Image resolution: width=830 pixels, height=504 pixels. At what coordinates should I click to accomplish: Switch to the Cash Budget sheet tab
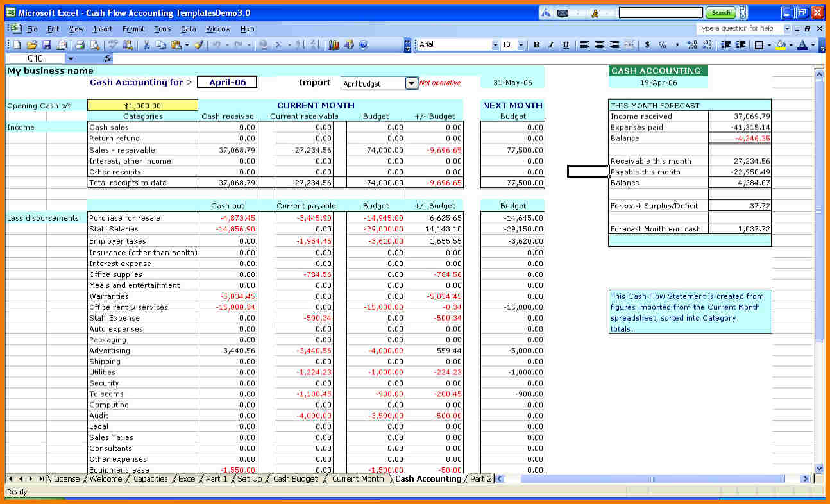pos(295,479)
